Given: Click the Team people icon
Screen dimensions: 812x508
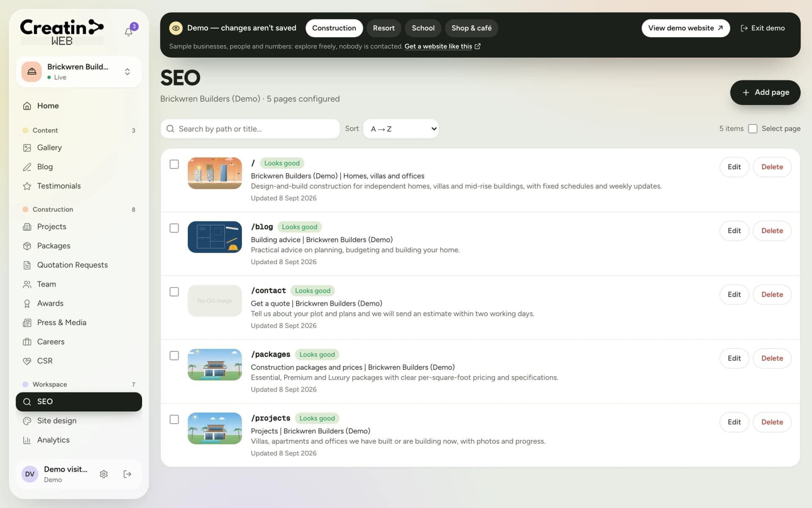Looking at the screenshot, I should 27,284.
